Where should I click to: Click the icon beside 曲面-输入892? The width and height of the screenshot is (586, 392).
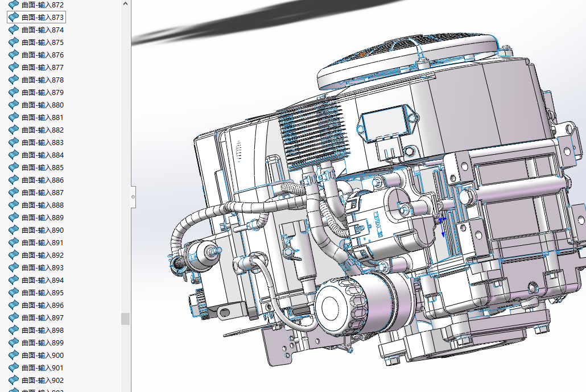click(x=14, y=255)
